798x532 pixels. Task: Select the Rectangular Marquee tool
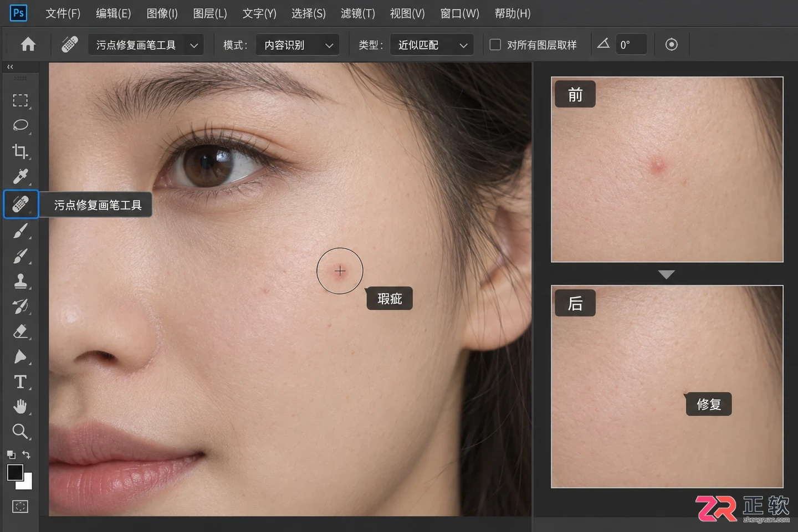(x=21, y=100)
